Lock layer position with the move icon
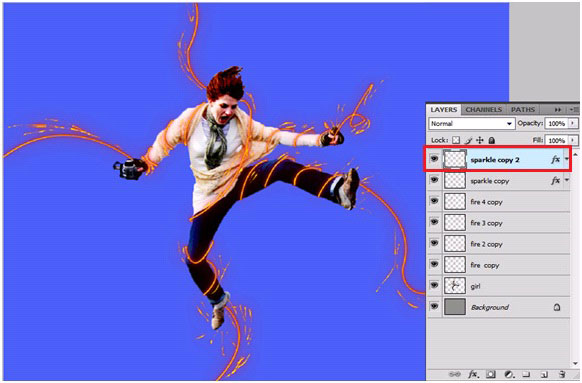582x383 pixels. click(480, 140)
